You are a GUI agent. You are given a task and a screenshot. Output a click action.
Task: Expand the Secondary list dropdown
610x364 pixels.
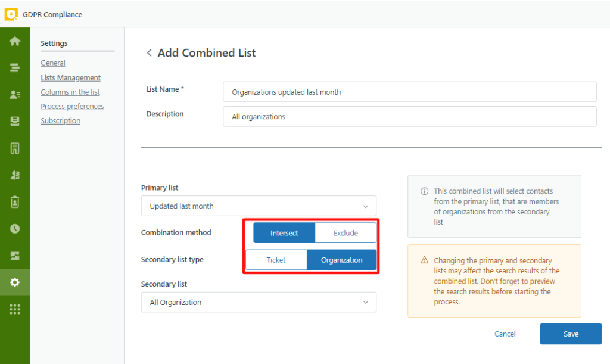coord(258,302)
